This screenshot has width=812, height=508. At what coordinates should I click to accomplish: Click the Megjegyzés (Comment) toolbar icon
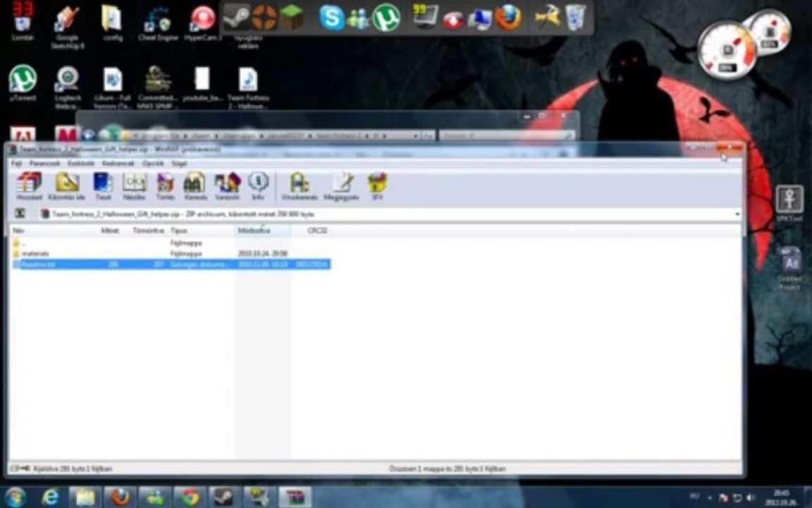[x=341, y=186]
